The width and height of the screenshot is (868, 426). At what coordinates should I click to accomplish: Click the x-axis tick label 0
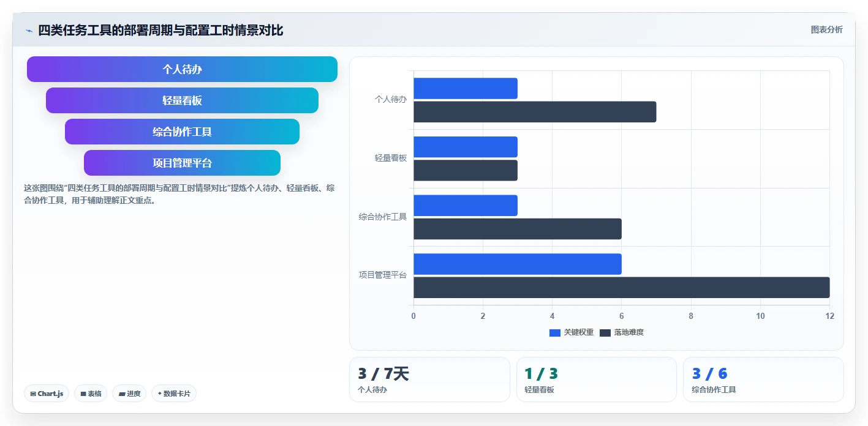coord(413,316)
